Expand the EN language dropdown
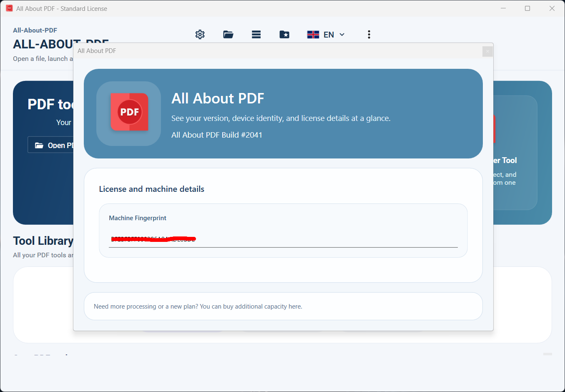 tap(326, 35)
